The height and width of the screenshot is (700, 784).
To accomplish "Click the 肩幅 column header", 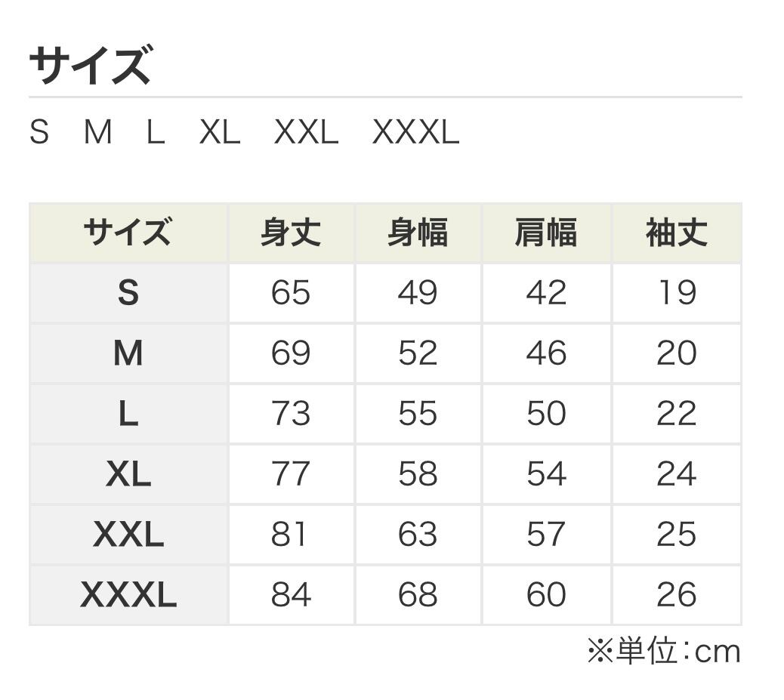I will [546, 233].
